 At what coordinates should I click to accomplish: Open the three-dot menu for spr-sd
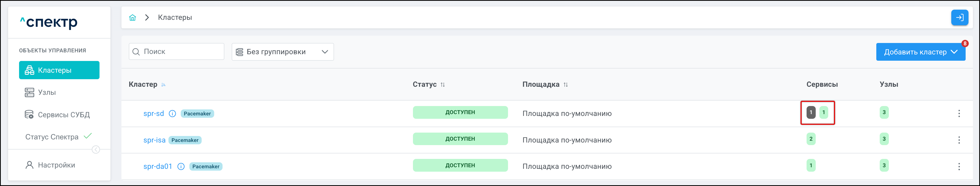click(x=959, y=114)
